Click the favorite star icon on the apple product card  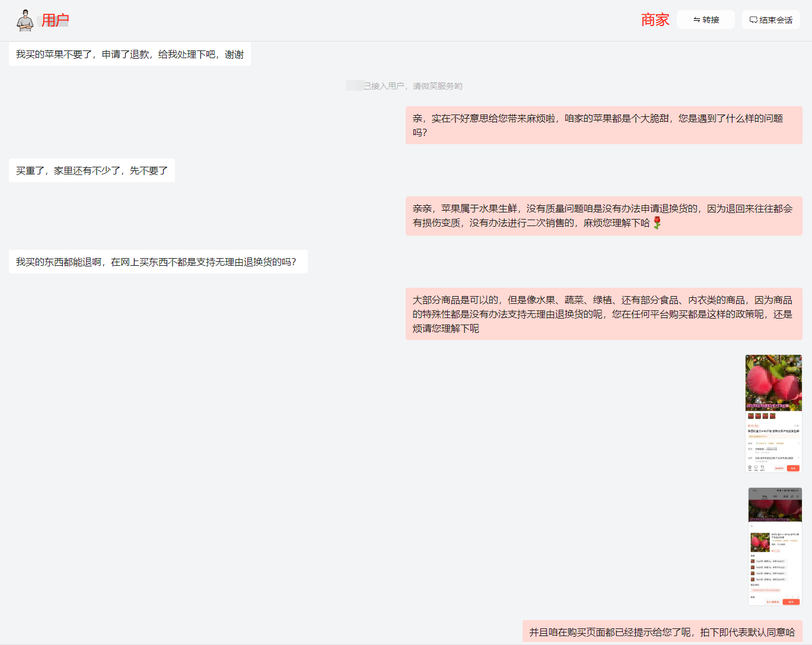tap(749, 467)
